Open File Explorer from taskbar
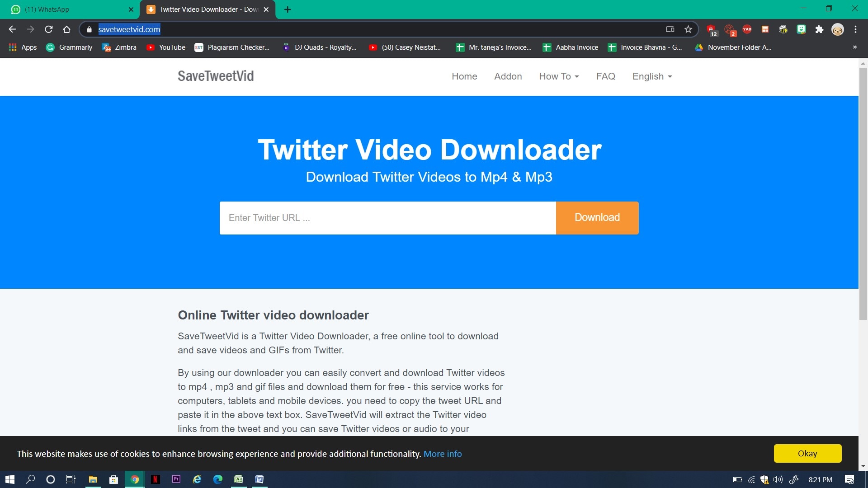This screenshot has width=868, height=488. (x=93, y=479)
